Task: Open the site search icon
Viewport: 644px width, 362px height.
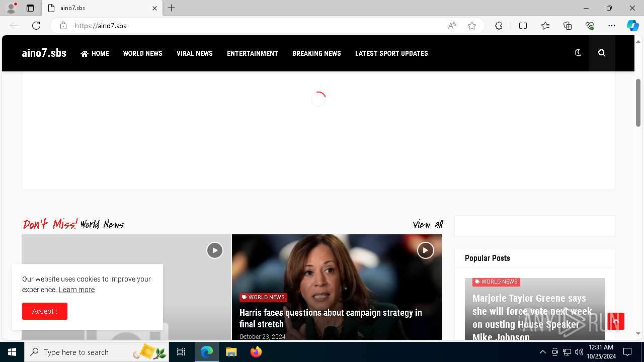Action: pos(602,53)
